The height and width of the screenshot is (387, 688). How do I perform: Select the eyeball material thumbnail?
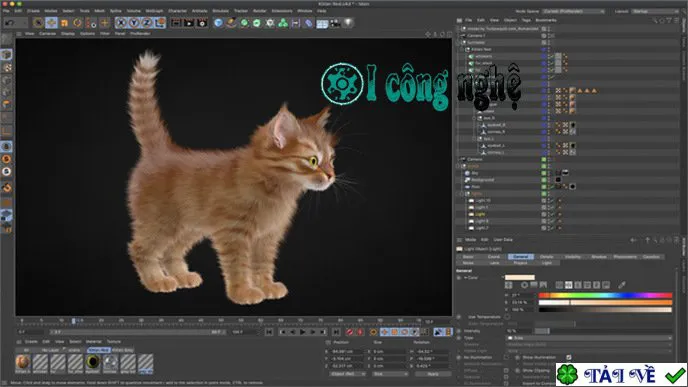pos(93,362)
